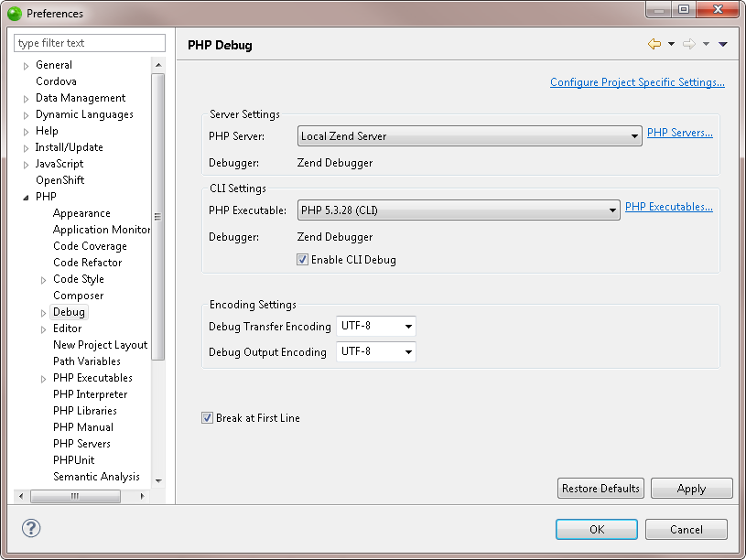
Task: Click the Preferences window green icon
Action: point(15,14)
